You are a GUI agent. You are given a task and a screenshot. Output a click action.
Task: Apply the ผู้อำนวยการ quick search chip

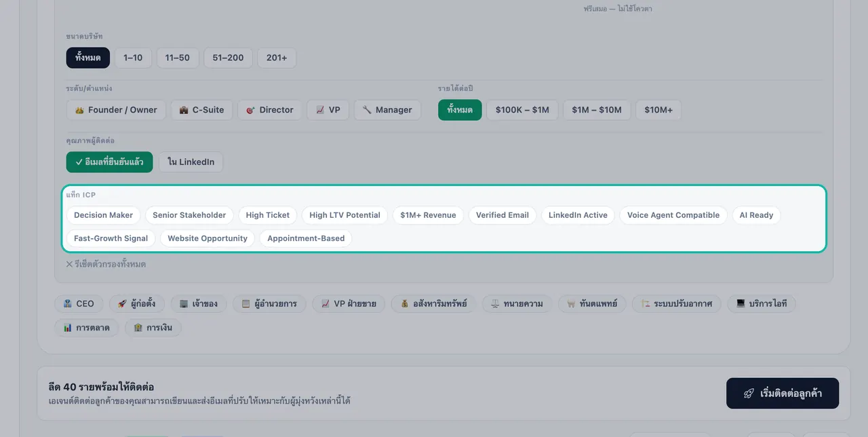269,303
